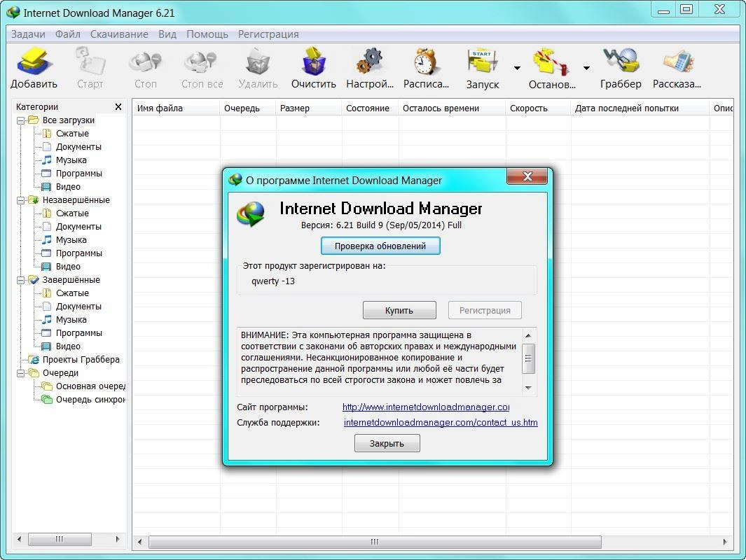Click the categories panel right scroll arrow
This screenshot has width=746, height=560.
click(x=118, y=539)
